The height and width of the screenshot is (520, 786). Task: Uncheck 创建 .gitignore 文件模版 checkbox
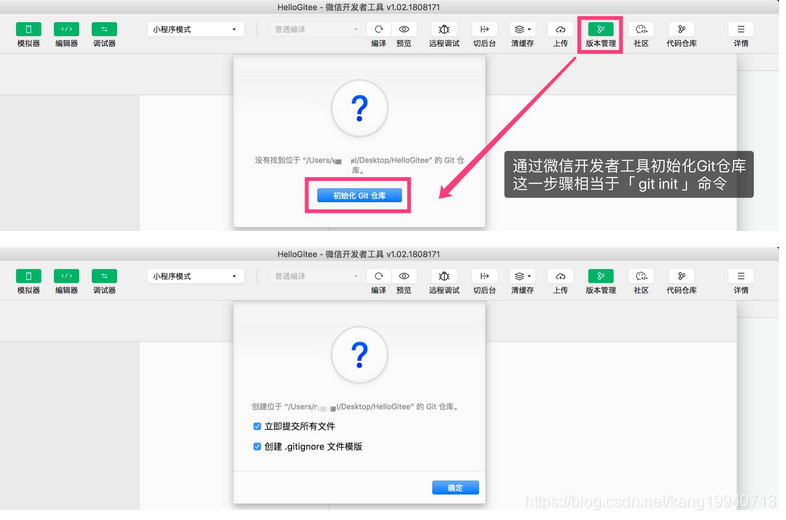(x=257, y=446)
